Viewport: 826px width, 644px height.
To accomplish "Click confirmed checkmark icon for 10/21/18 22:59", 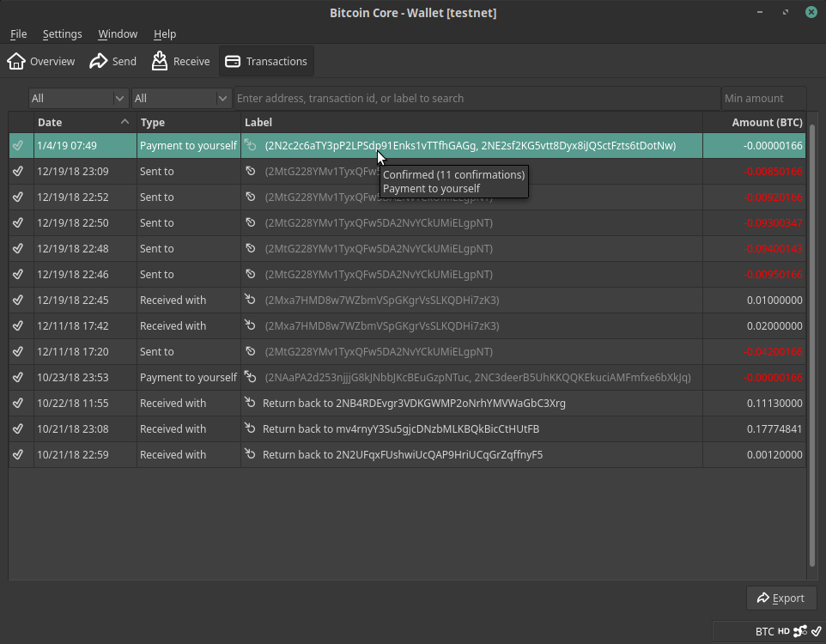I will point(18,454).
